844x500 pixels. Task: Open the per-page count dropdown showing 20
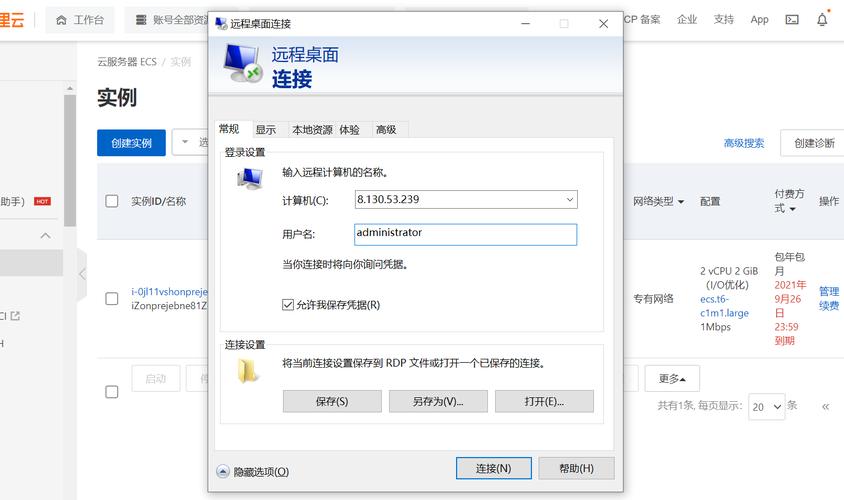click(766, 407)
